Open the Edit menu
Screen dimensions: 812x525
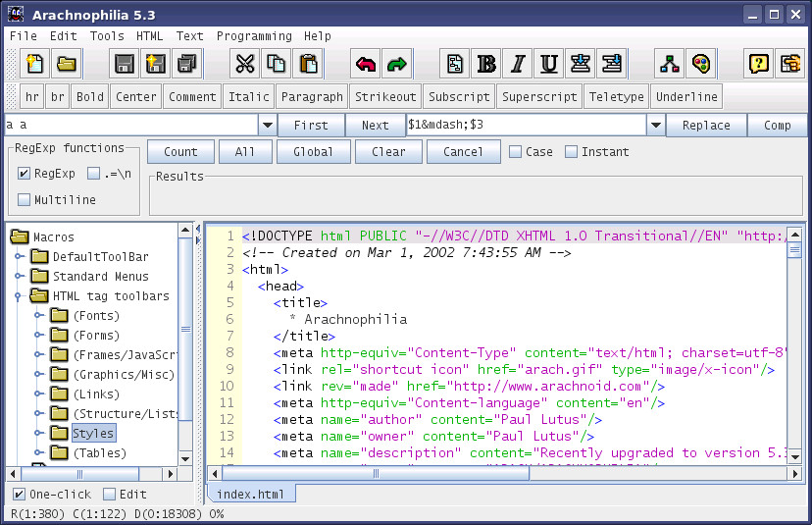click(x=64, y=36)
